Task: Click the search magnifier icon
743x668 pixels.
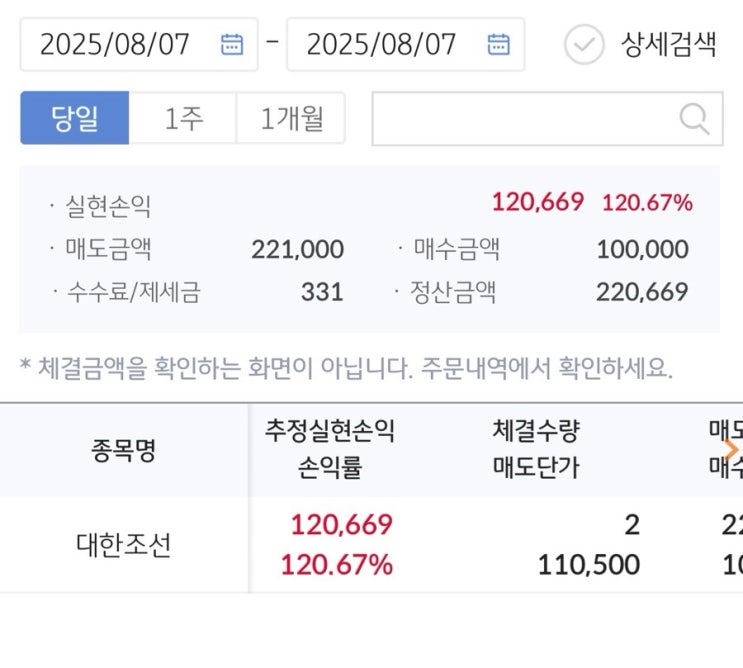Action: click(x=694, y=119)
